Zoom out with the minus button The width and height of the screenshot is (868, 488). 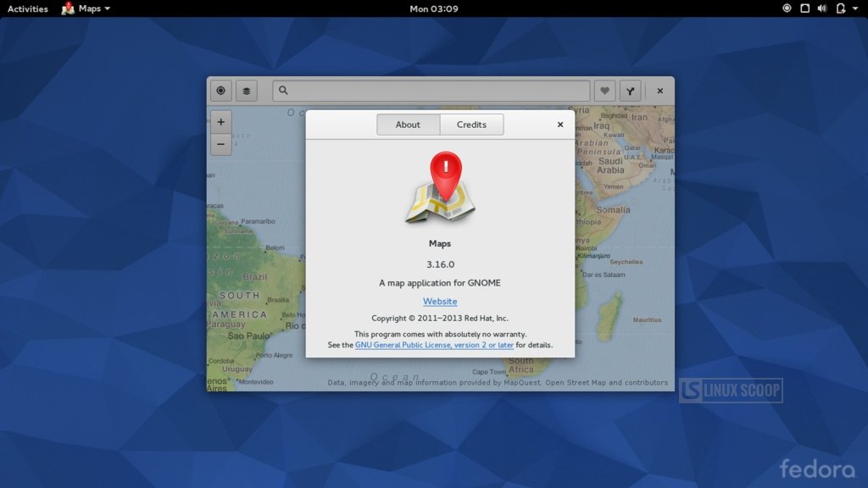coord(220,144)
